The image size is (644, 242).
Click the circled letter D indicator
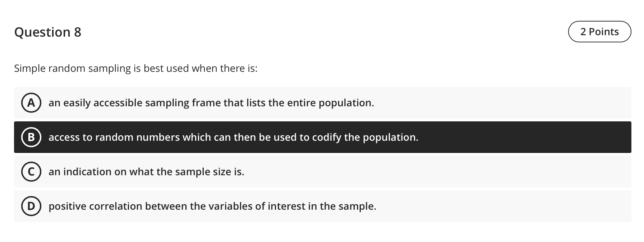31,206
